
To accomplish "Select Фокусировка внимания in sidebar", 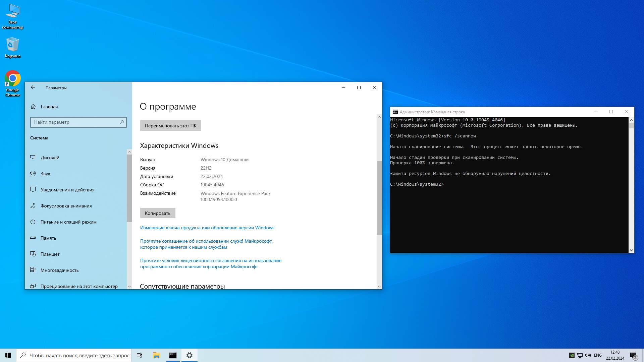I will (x=66, y=206).
